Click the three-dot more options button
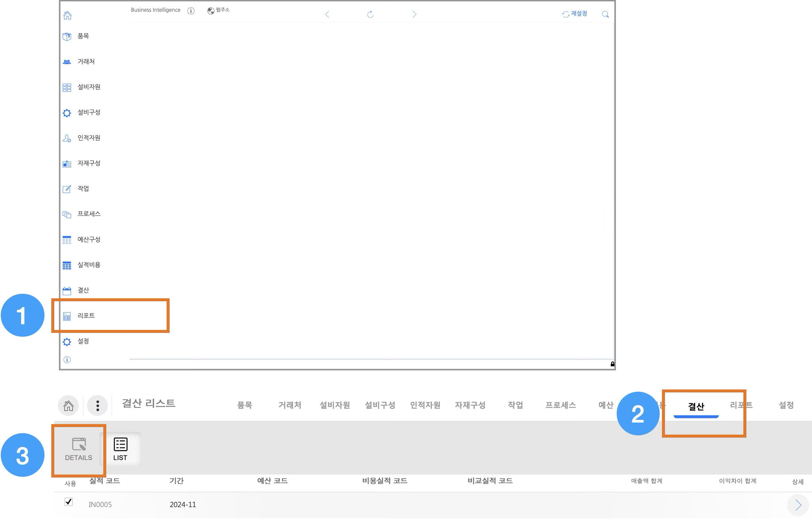Image resolution: width=812 pixels, height=519 pixels. [x=98, y=406]
